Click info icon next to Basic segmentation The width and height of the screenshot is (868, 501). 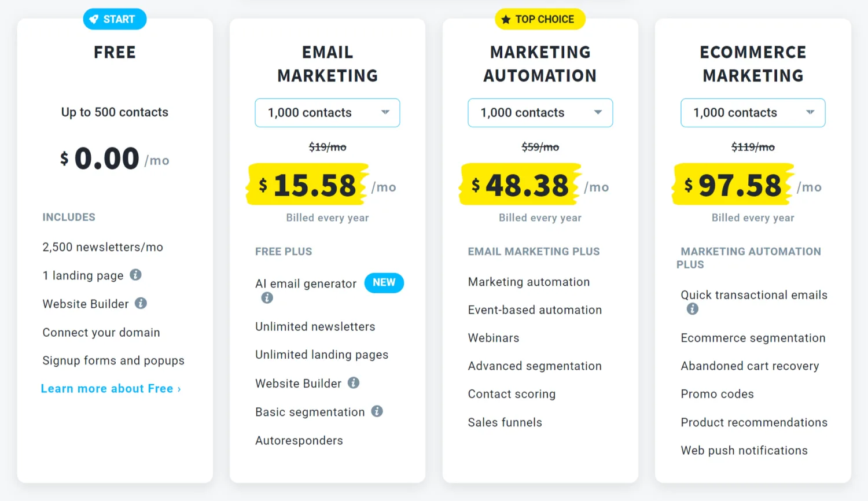377,411
